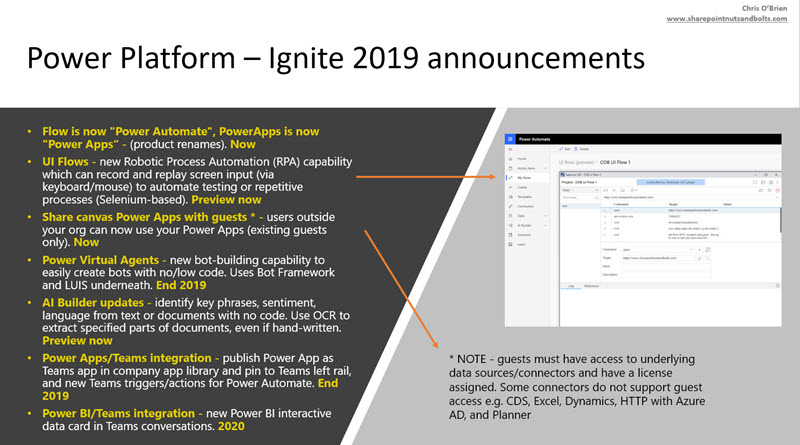Open project folder icon in Selenium IDE

tap(763, 182)
